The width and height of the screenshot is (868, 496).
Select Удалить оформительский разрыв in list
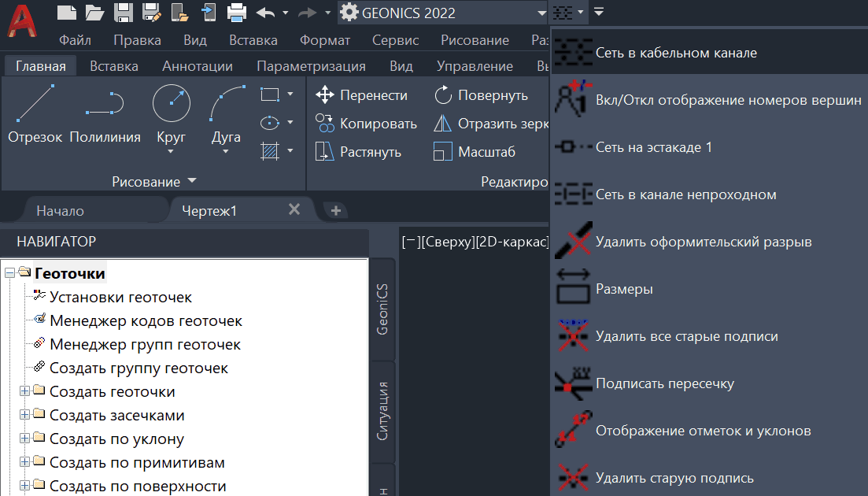pos(704,242)
